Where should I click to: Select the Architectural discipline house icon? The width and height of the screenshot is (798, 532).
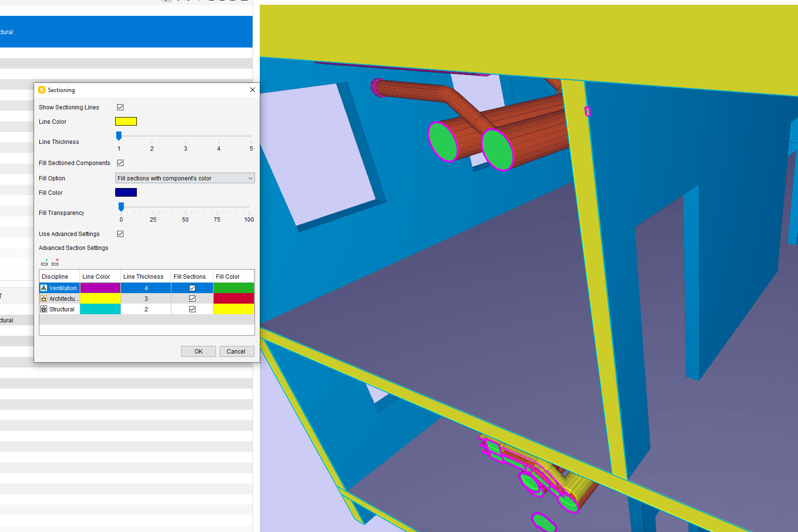[x=44, y=299]
